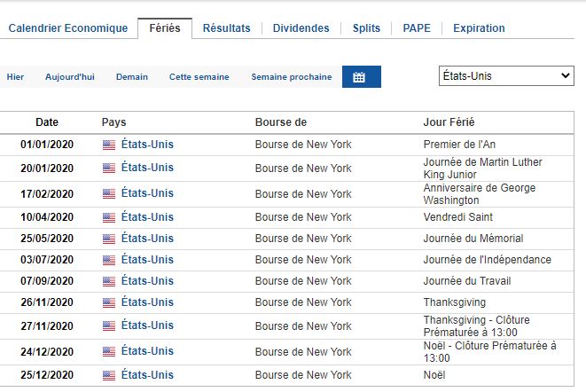Select the Cette semaine filter

199,77
